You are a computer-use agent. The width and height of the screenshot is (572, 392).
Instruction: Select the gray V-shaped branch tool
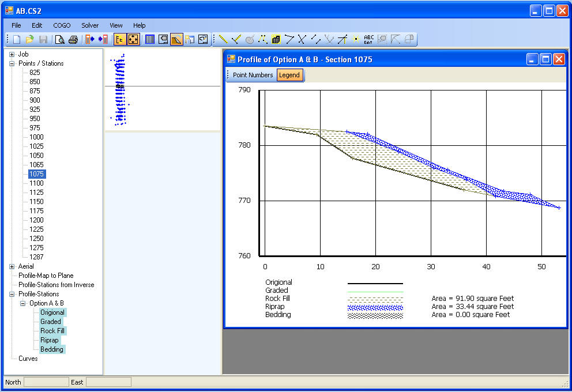coord(329,39)
